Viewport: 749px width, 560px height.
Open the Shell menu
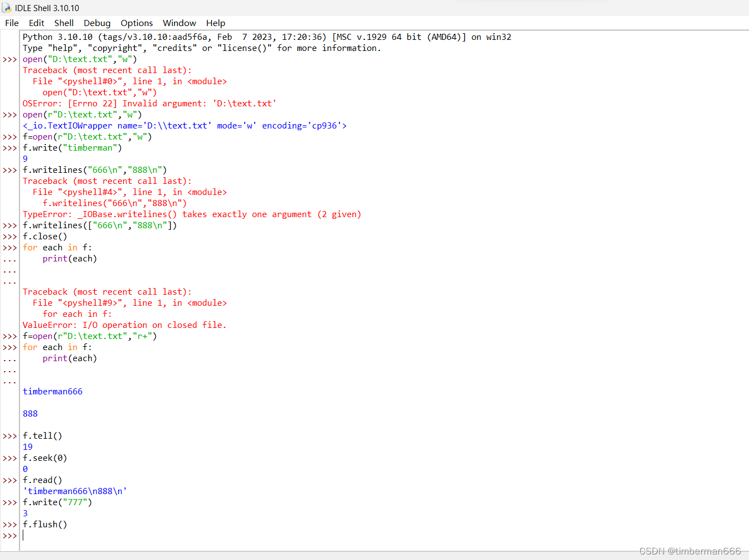(x=64, y=23)
